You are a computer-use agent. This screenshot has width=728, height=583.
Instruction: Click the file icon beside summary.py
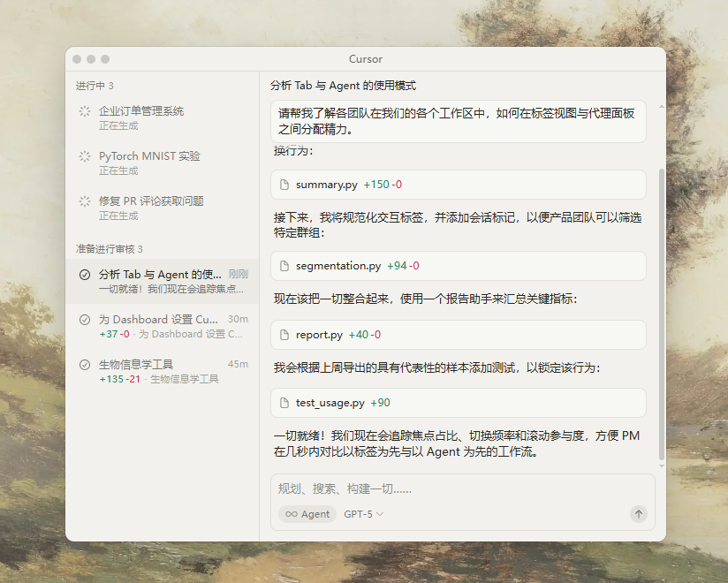point(284,185)
